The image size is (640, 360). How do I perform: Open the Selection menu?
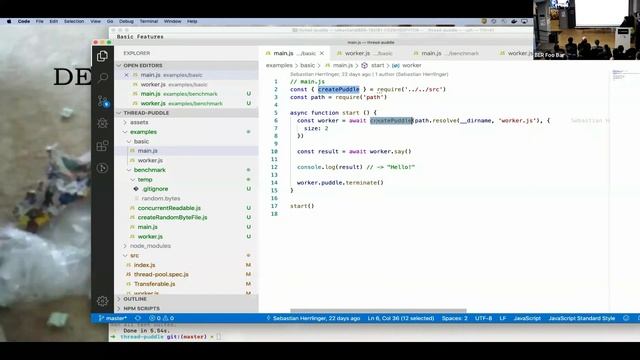pyautogui.click(x=74, y=21)
